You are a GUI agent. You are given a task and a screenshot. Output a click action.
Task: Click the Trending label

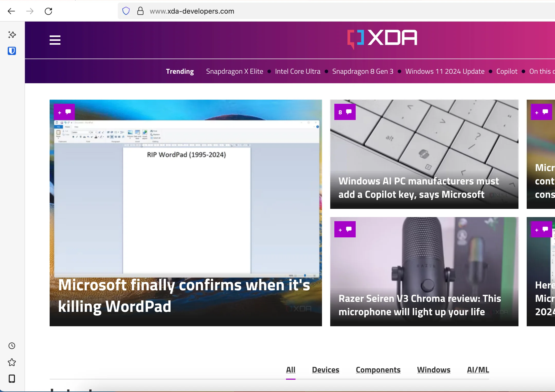coord(180,71)
